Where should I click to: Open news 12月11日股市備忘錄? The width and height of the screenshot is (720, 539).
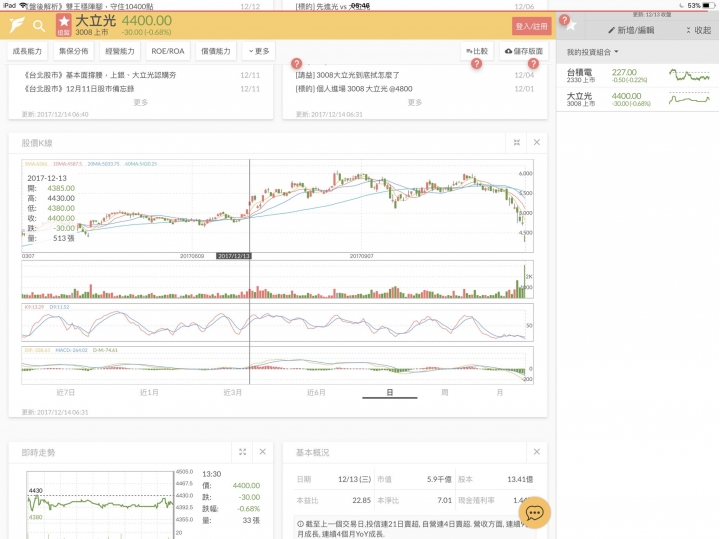(79, 89)
